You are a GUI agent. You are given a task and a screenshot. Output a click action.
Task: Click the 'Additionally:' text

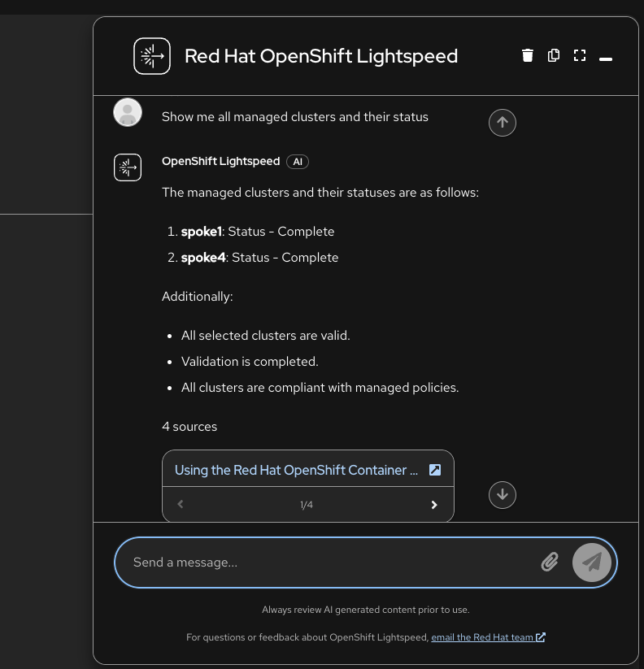pos(197,297)
